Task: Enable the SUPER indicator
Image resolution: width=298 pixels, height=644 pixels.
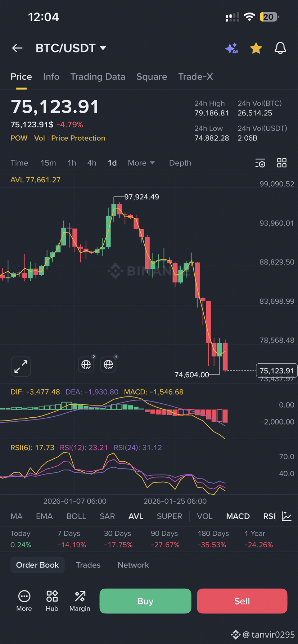Action: (170, 516)
